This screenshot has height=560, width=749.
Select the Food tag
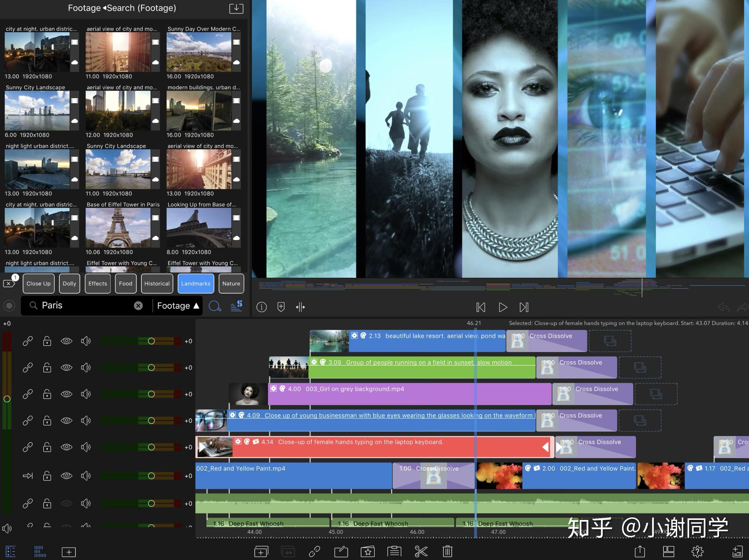coord(126,283)
